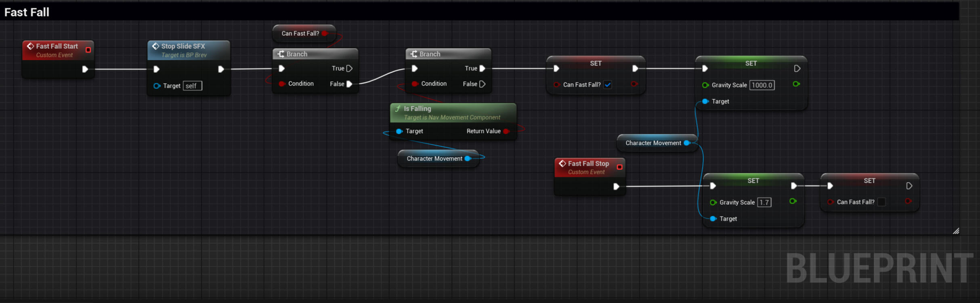Click the self Target field on Stop Slide SFX
980x303 pixels.
[x=192, y=86]
